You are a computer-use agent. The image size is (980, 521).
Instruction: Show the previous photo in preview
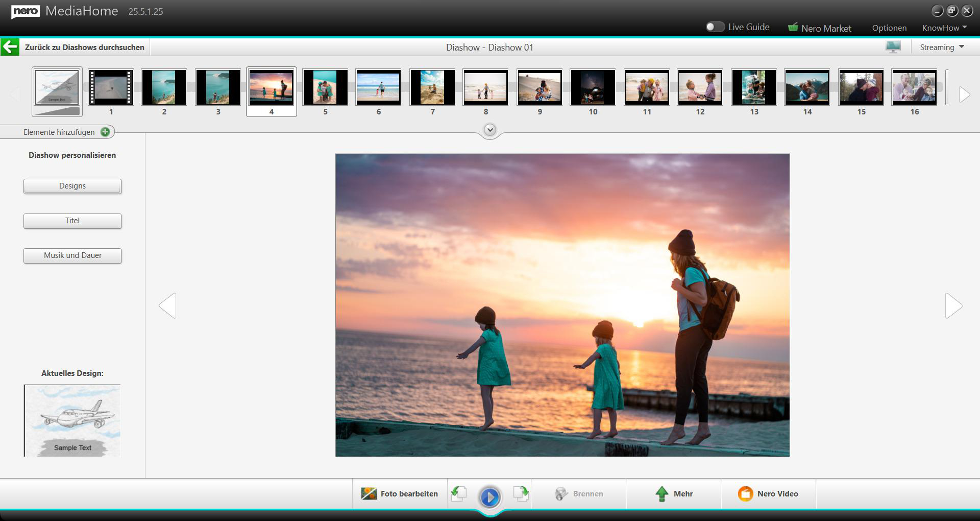point(167,305)
